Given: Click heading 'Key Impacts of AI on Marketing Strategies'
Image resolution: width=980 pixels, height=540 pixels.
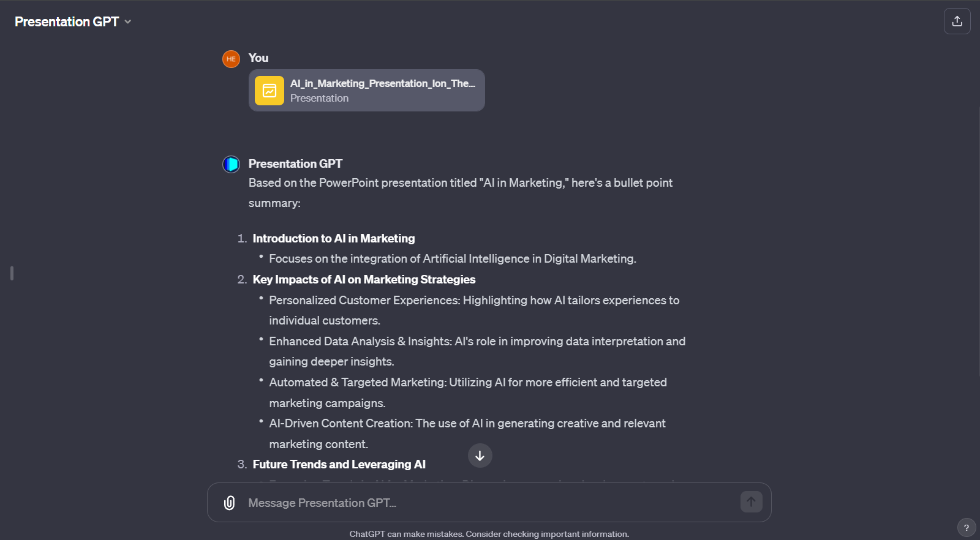Looking at the screenshot, I should (x=364, y=279).
